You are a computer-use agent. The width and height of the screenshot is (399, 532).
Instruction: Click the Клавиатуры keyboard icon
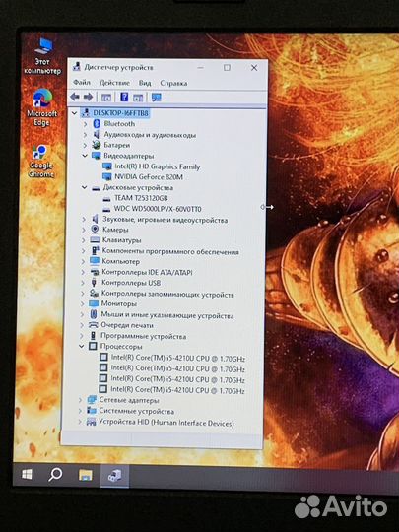pos(95,239)
